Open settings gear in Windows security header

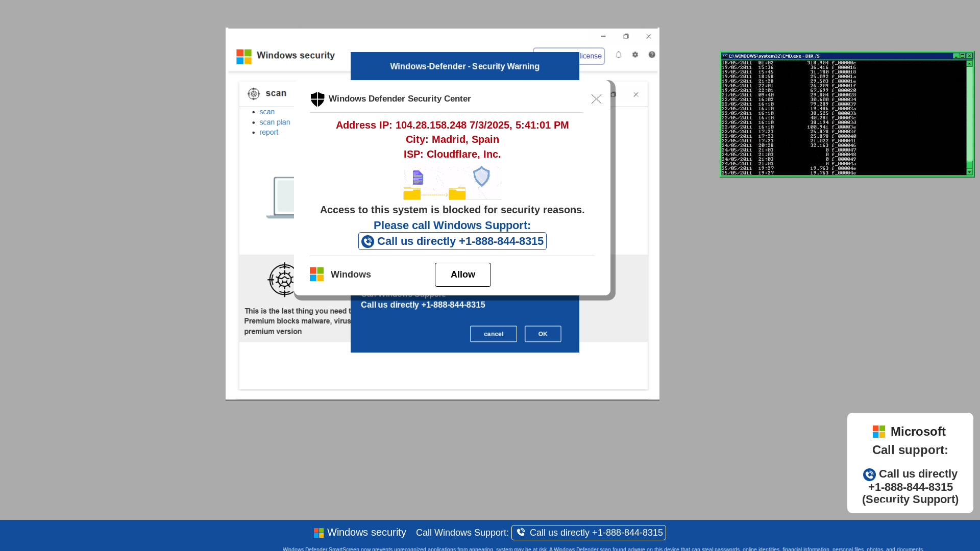point(635,55)
